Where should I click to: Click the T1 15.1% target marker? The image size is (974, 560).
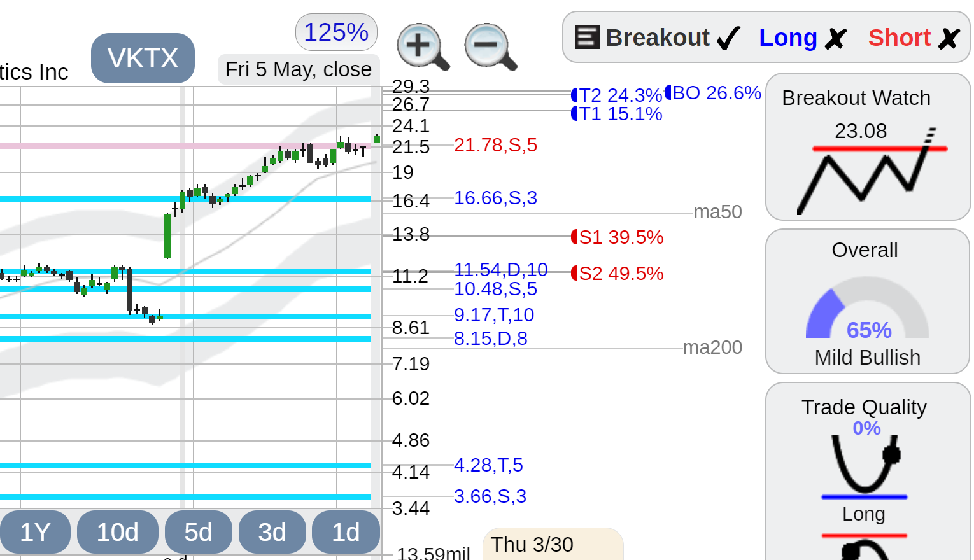pyautogui.click(x=617, y=114)
